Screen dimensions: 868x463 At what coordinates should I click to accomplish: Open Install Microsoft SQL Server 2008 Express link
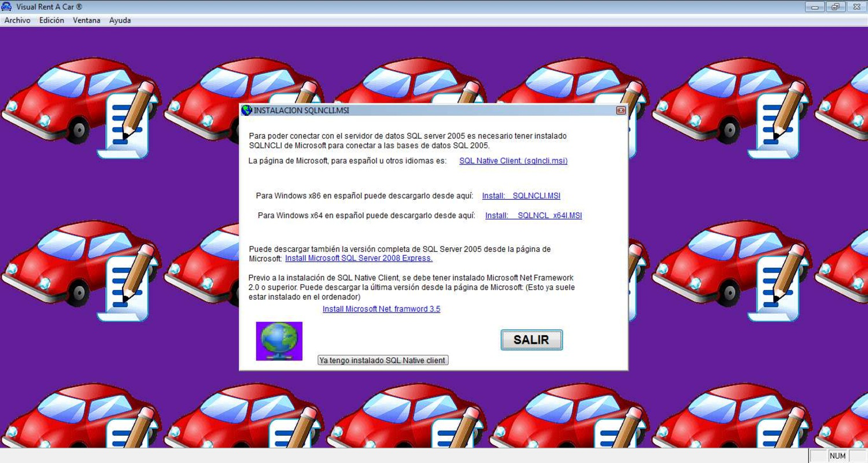coord(359,258)
